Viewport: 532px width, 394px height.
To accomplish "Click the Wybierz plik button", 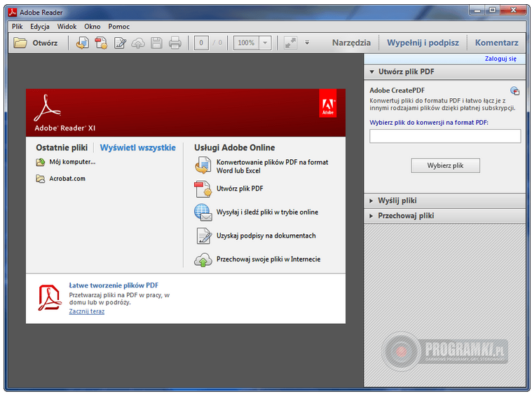I will [445, 165].
